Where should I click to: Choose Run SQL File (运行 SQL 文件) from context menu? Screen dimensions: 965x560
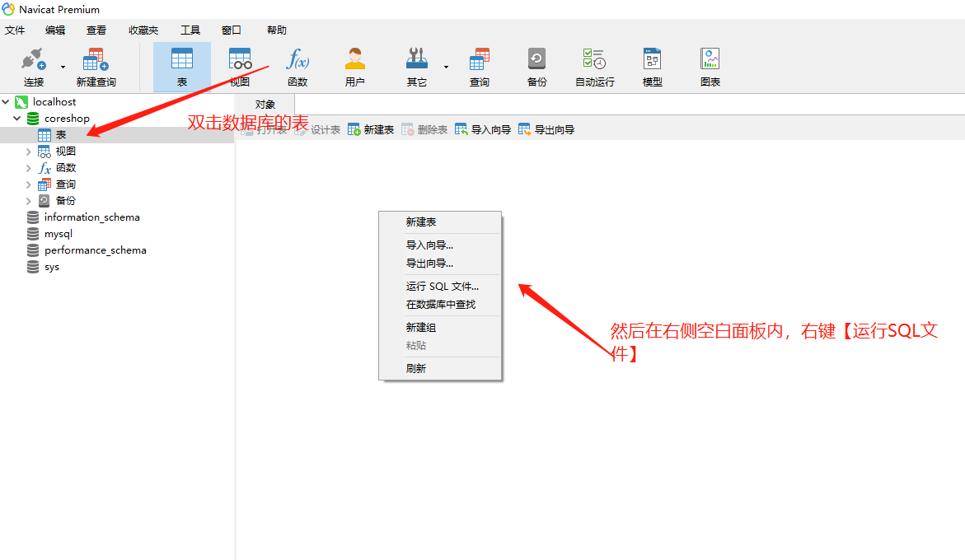(442, 287)
